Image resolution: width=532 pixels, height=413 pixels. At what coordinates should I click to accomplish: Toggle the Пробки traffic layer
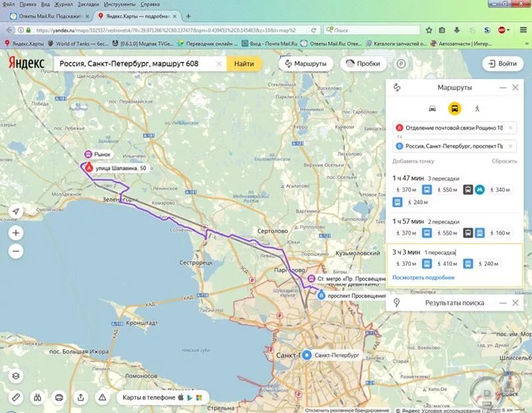click(363, 63)
